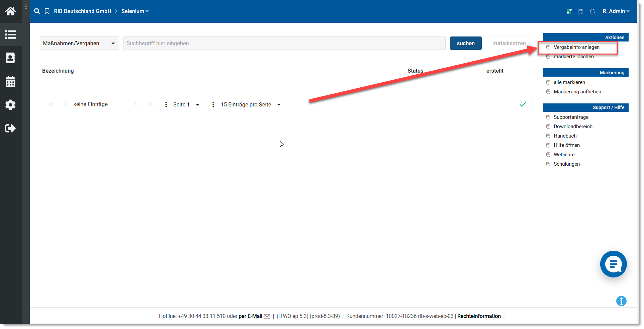
Task: Open the list view sidebar icon
Action: [x=10, y=34]
